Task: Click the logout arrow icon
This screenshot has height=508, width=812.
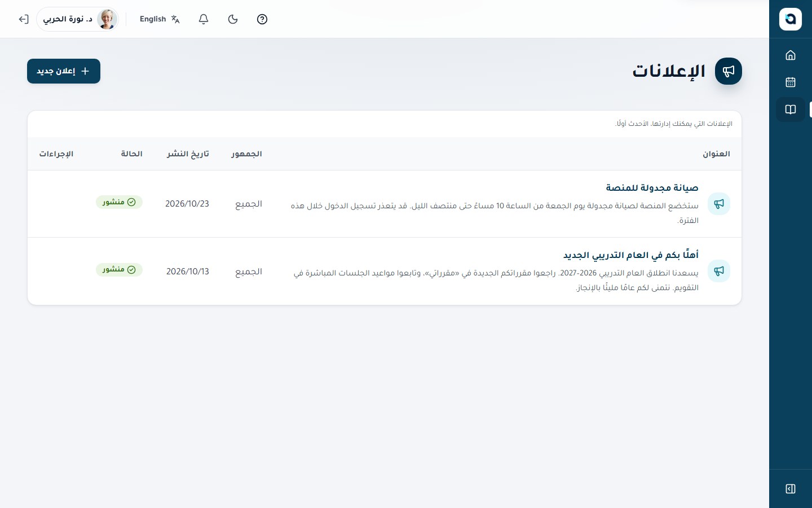Action: [23, 19]
